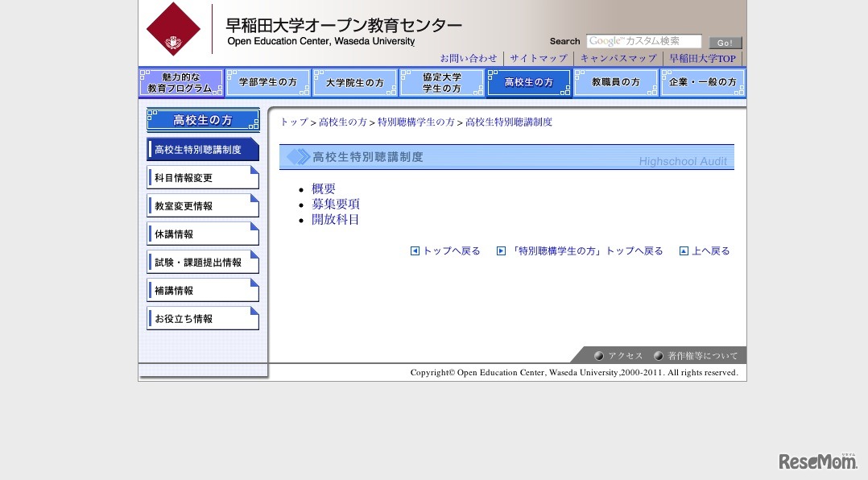Click the Waseda crest logo emblem

coord(174,31)
